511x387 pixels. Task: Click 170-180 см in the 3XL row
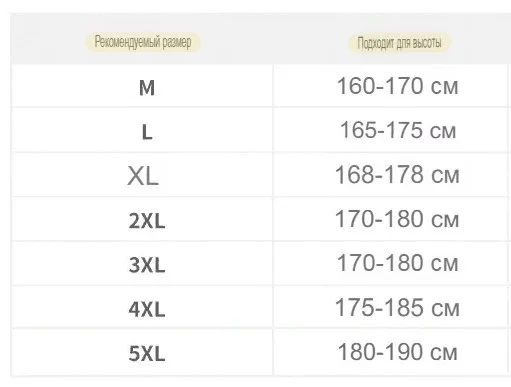(398, 263)
